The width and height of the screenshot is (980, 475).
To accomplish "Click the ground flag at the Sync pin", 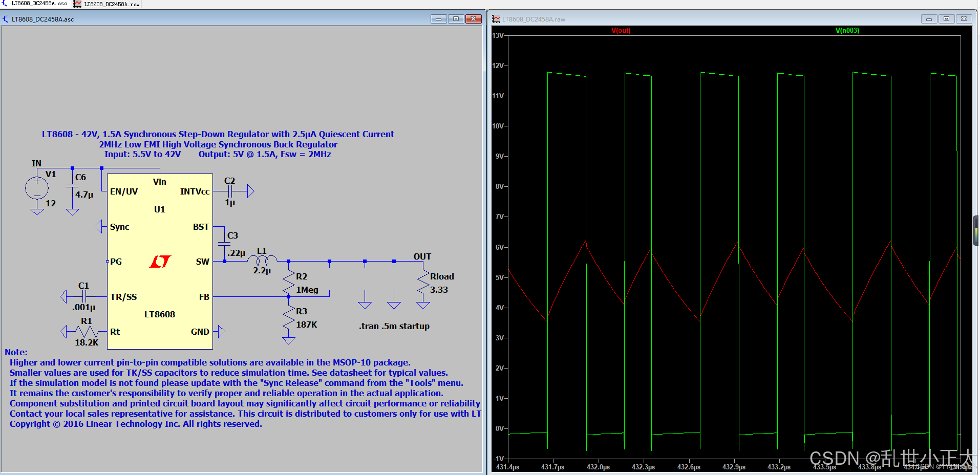I will pos(98,226).
